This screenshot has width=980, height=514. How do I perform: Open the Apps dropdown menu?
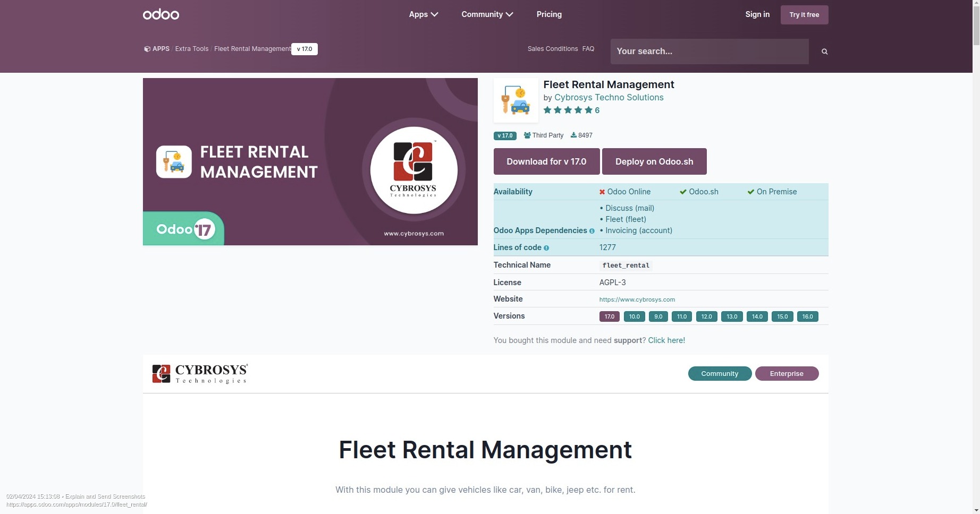pyautogui.click(x=424, y=14)
